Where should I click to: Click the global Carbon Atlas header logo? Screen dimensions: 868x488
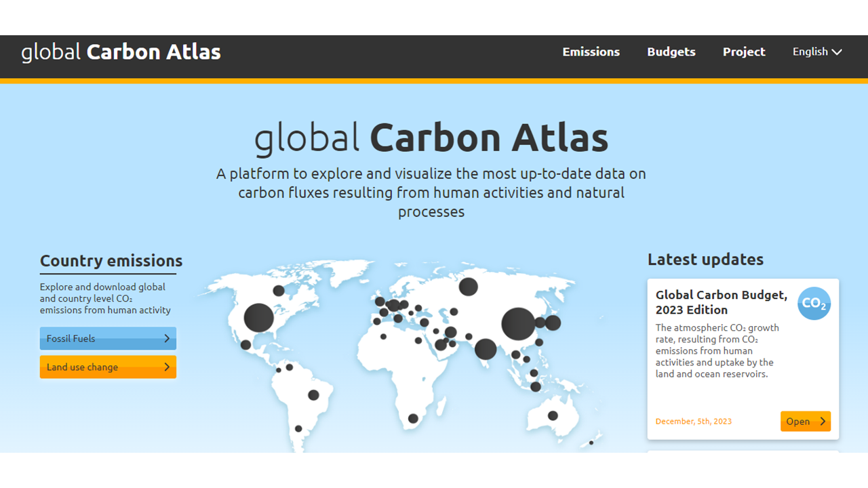(x=121, y=52)
